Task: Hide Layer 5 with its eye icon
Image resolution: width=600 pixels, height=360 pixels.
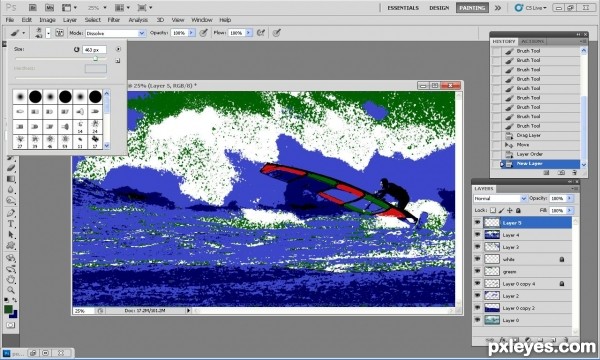Action: [478, 222]
